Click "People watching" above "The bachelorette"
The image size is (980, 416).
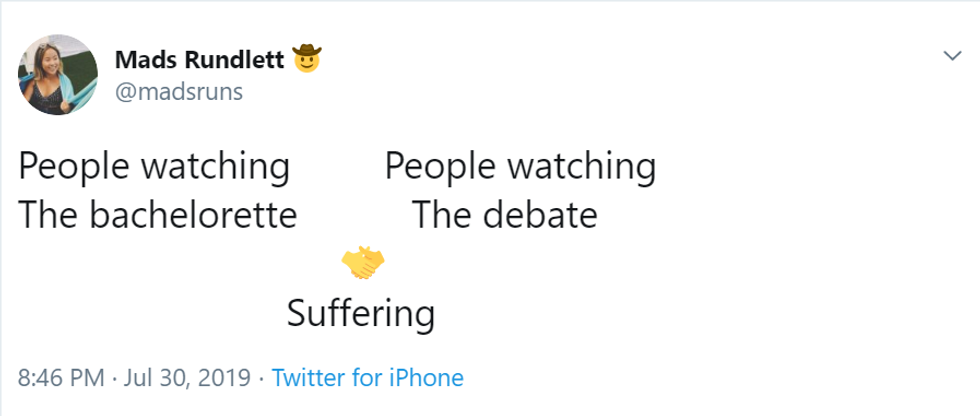[x=154, y=166]
